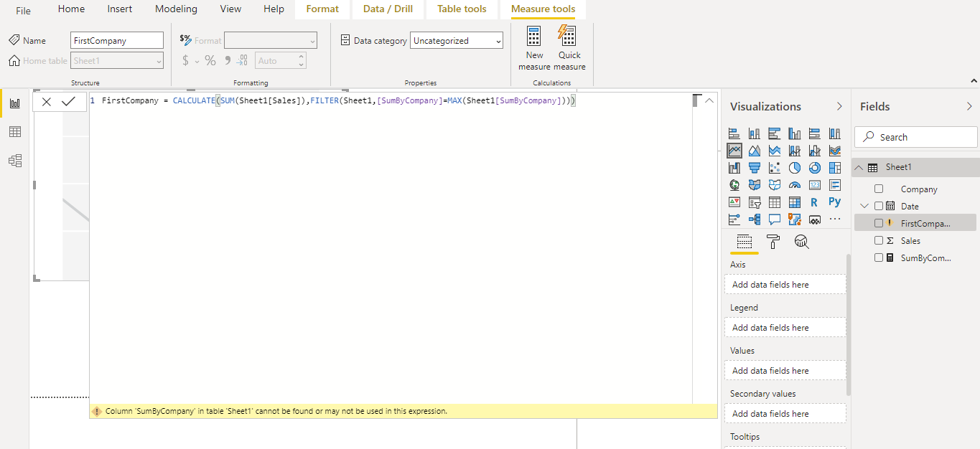The image size is (980, 449).
Task: Open the View ribbon tab
Action: pyautogui.click(x=230, y=9)
